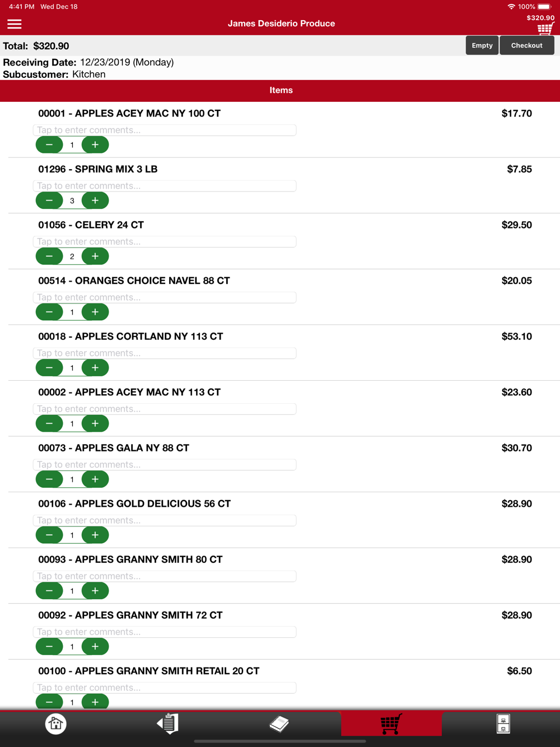Increase Apples Cortland NY 113 CT quantity
This screenshot has width=560, height=747.
tap(95, 368)
